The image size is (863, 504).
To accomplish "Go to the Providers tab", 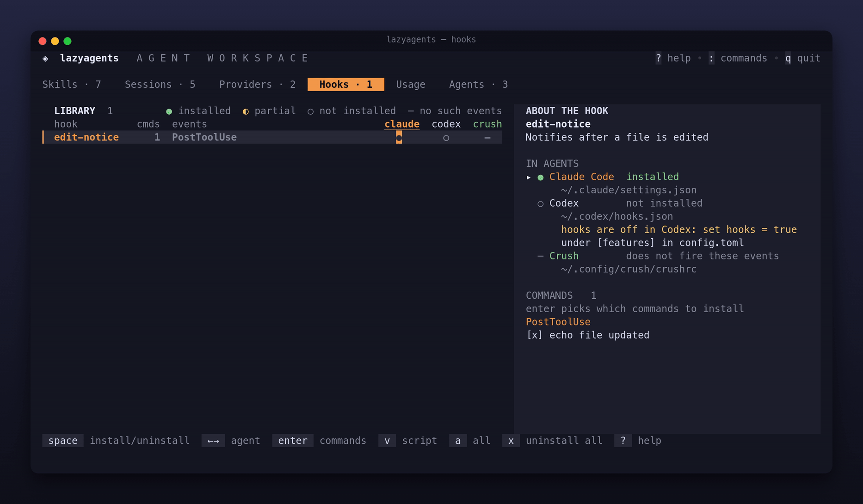I will (257, 85).
